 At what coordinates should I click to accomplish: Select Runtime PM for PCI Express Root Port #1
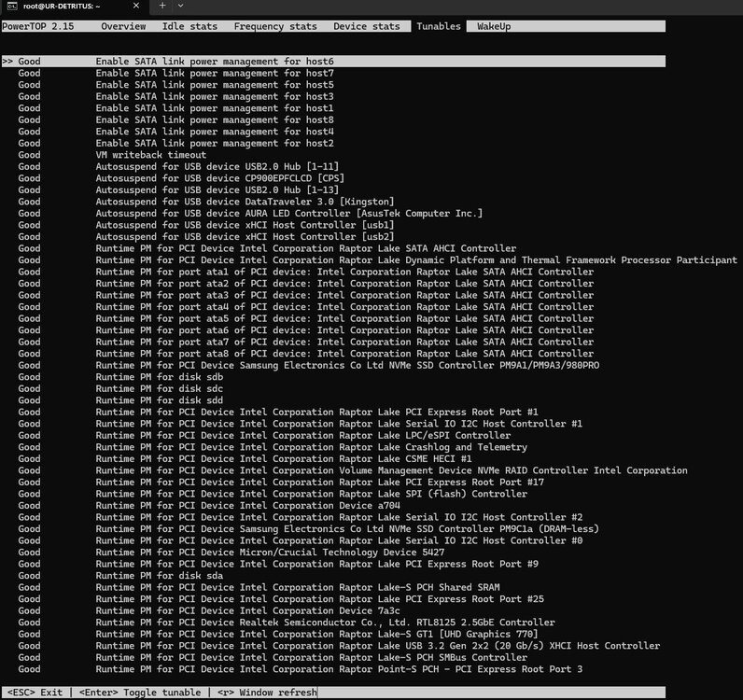[278, 412]
